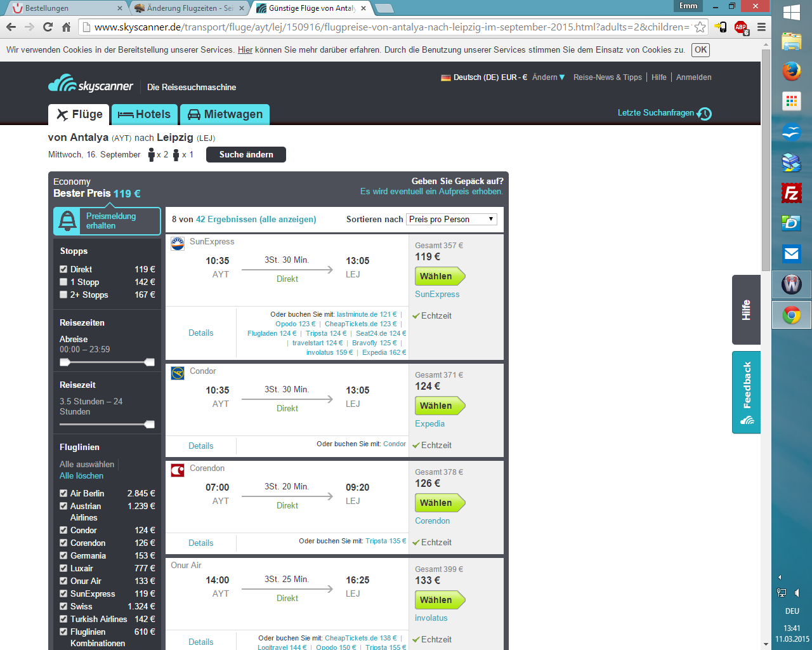Expand the Ändern language and currency dropdown

(548, 77)
